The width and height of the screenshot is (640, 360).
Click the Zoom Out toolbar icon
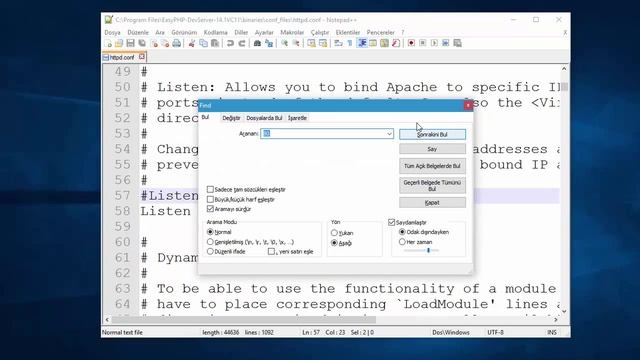296,43
